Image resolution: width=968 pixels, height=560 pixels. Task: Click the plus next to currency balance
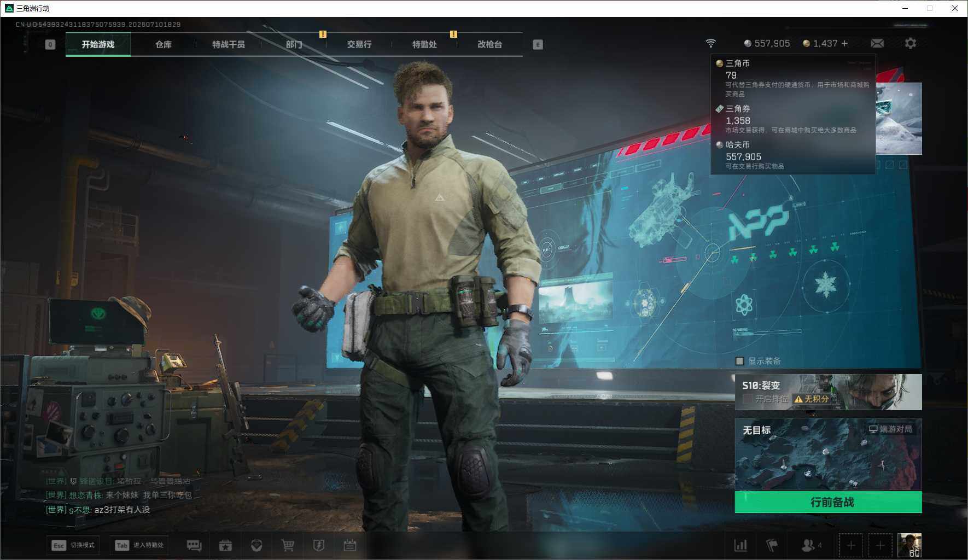pos(845,43)
